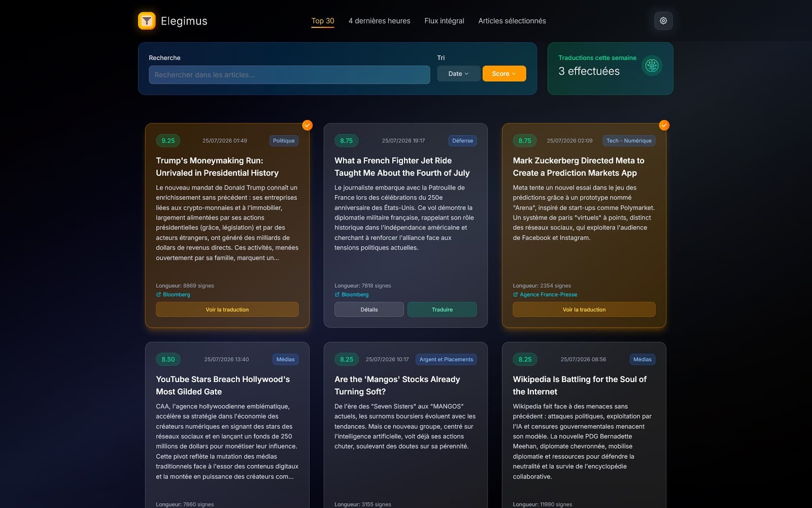Click the summary starting Wikipedia fait face
Screen dimensions: 812x508
click(x=582, y=441)
